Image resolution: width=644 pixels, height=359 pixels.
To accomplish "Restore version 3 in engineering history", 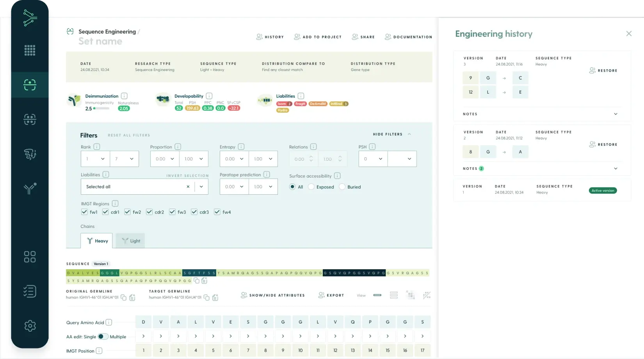I will coord(603,71).
